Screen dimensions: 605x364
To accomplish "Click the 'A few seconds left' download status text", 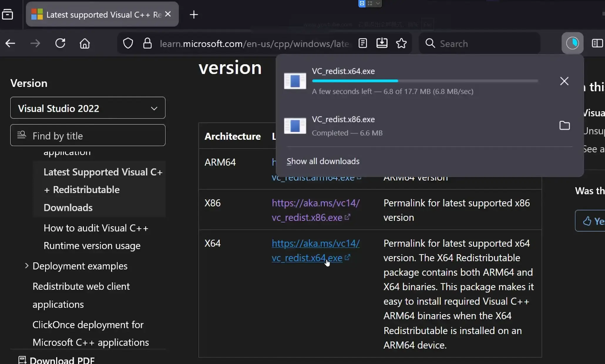I will 393,91.
